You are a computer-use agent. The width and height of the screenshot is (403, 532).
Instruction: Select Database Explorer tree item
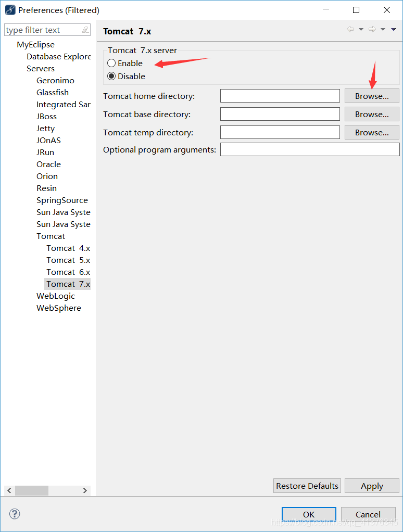[x=59, y=56]
